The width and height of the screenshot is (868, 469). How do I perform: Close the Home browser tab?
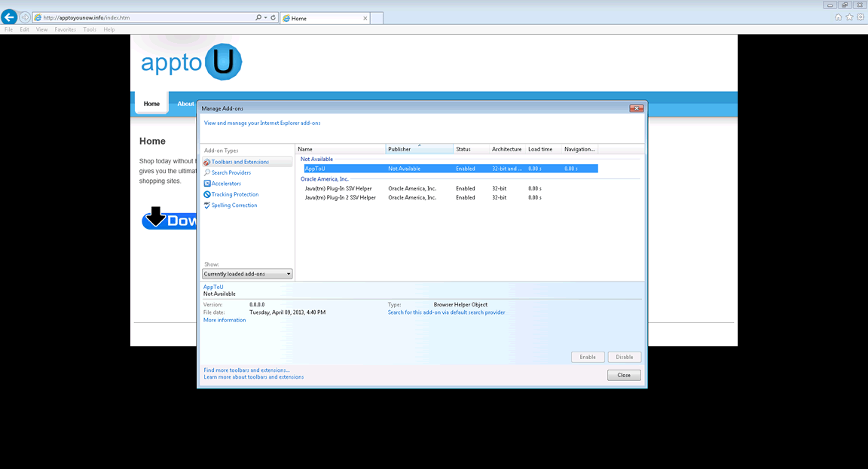364,18
